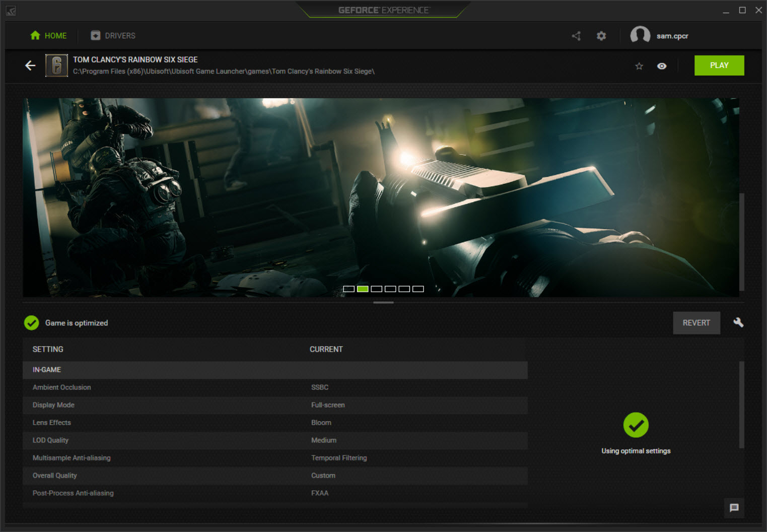Click the Tom Clancy's Rainbow Six Siege title
767x532 pixels.
pos(135,59)
